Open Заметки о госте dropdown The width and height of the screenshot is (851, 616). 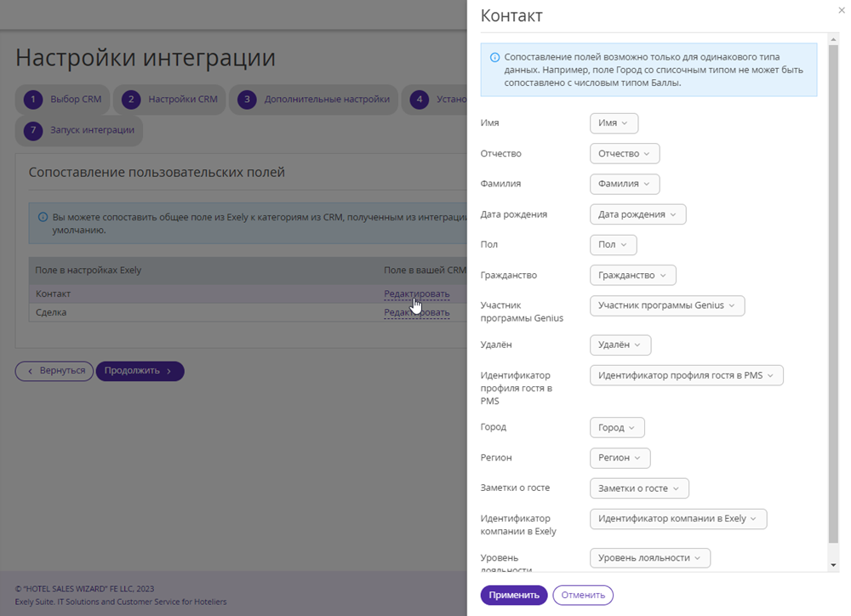pyautogui.click(x=639, y=488)
